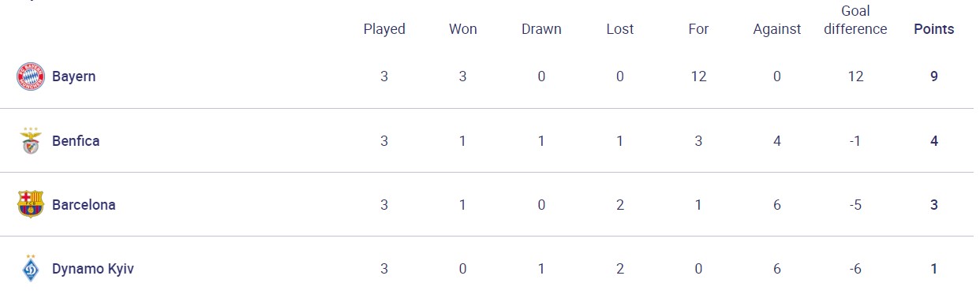Select the Points column header
This screenshot has height=298, width=980.
(x=934, y=29)
